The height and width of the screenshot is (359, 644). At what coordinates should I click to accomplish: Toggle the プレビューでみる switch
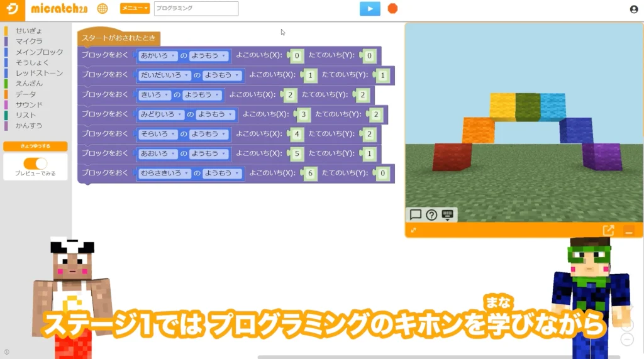click(35, 163)
